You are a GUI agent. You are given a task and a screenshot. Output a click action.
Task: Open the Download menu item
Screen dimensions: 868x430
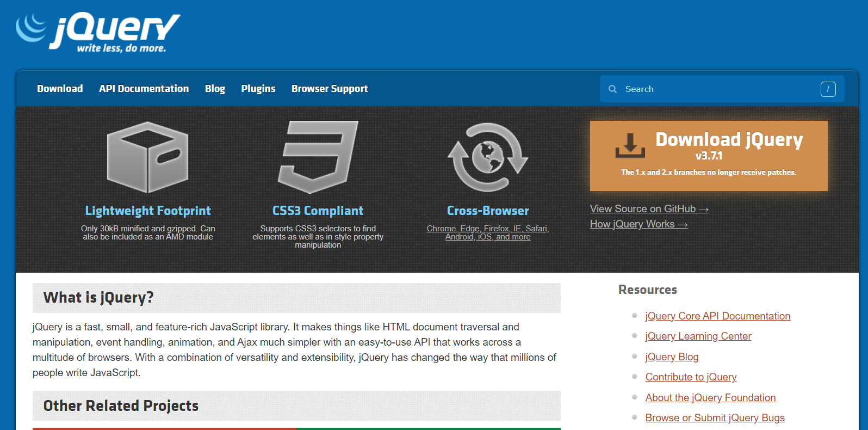[x=60, y=89]
